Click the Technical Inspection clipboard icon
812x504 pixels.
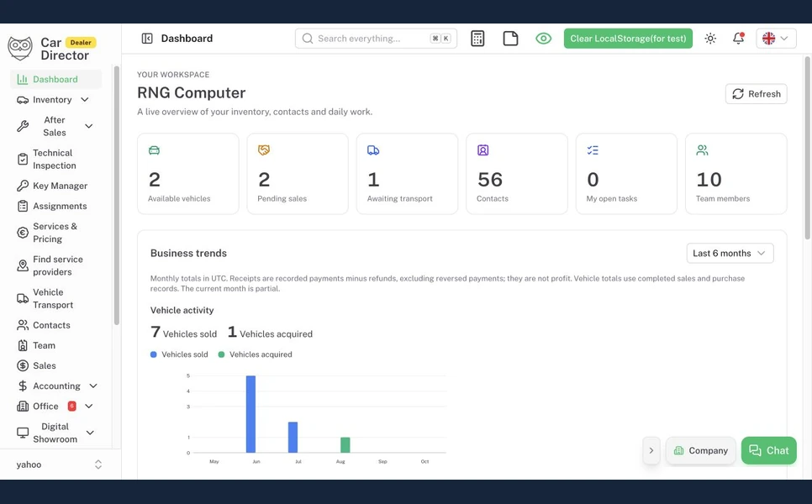(x=23, y=159)
